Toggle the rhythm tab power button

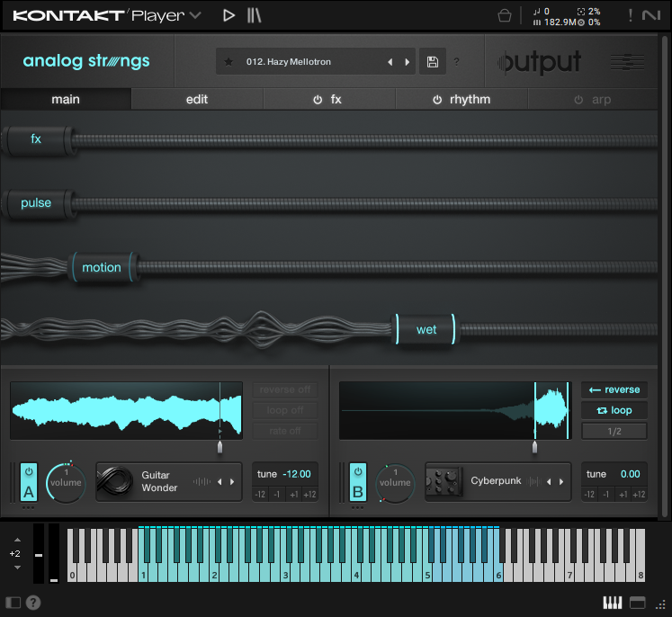pos(437,100)
